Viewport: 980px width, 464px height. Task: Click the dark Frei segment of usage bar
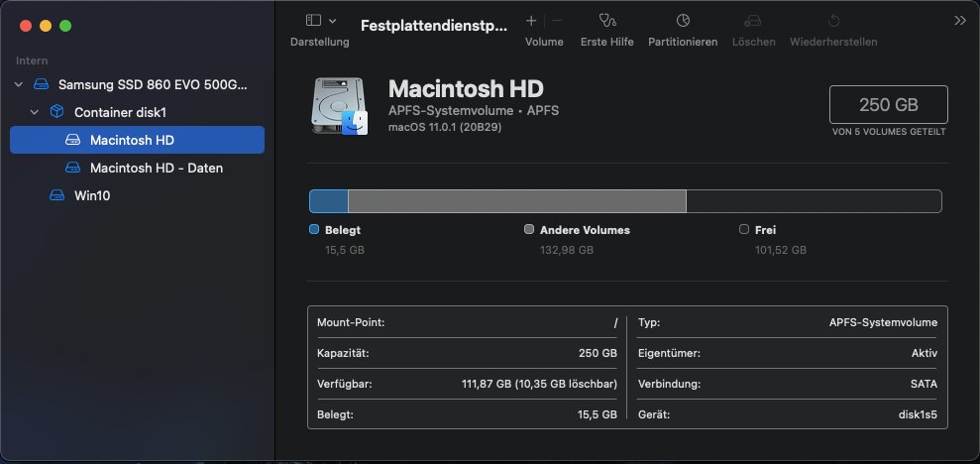tap(814, 201)
